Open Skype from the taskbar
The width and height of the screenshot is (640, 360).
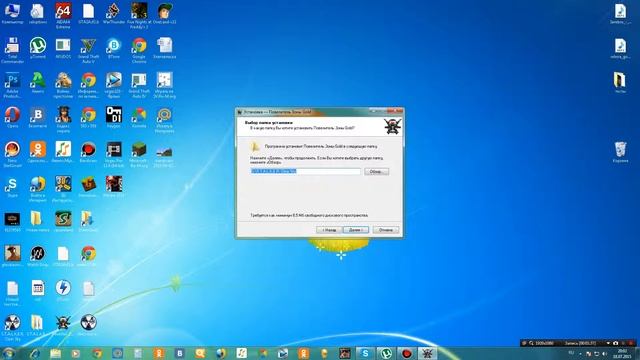click(x=365, y=353)
